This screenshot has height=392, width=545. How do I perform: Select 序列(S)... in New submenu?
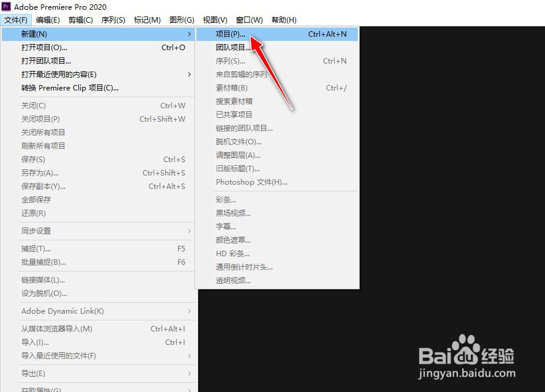(x=277, y=61)
